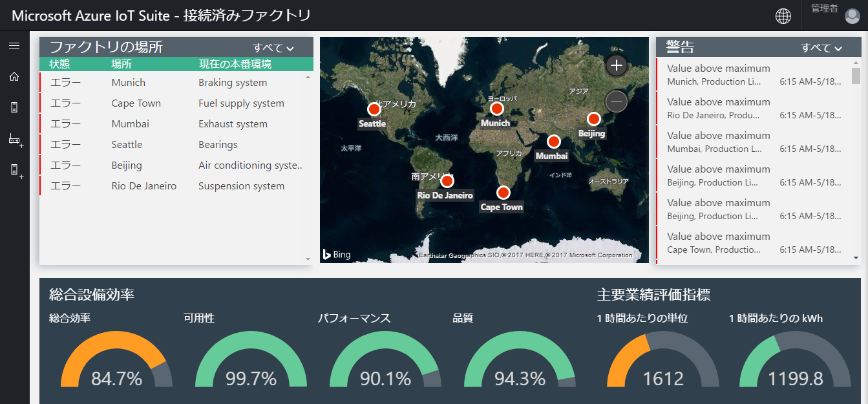
Task: Select the Seattle factory row
Action: pos(171,145)
